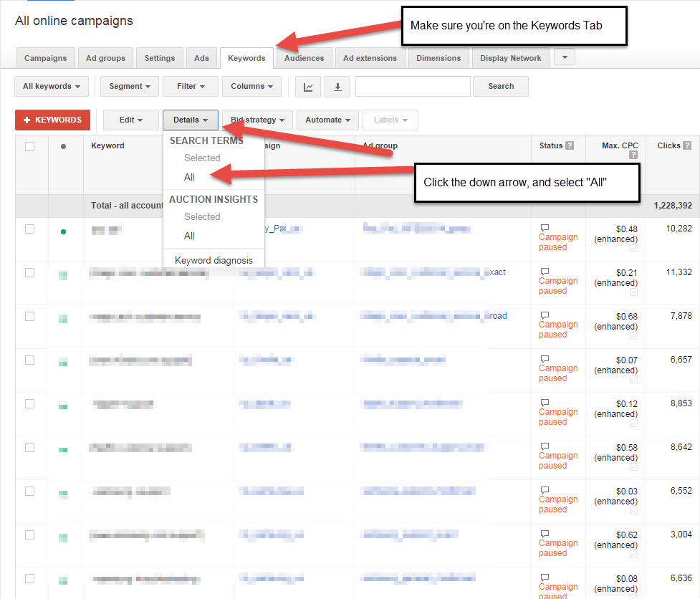This screenshot has width=700, height=599.
Task: Click the Max. CPC help icon
Action: (x=634, y=153)
